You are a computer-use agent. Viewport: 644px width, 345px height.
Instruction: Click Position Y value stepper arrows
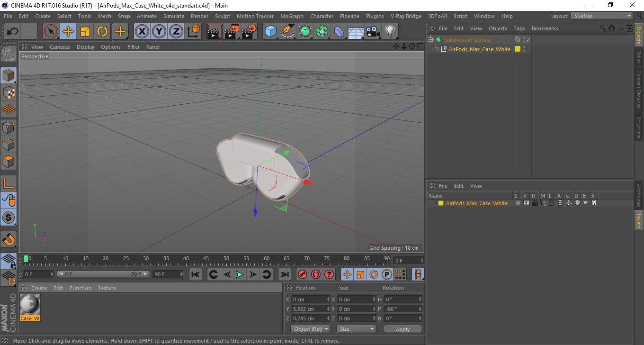328,309
